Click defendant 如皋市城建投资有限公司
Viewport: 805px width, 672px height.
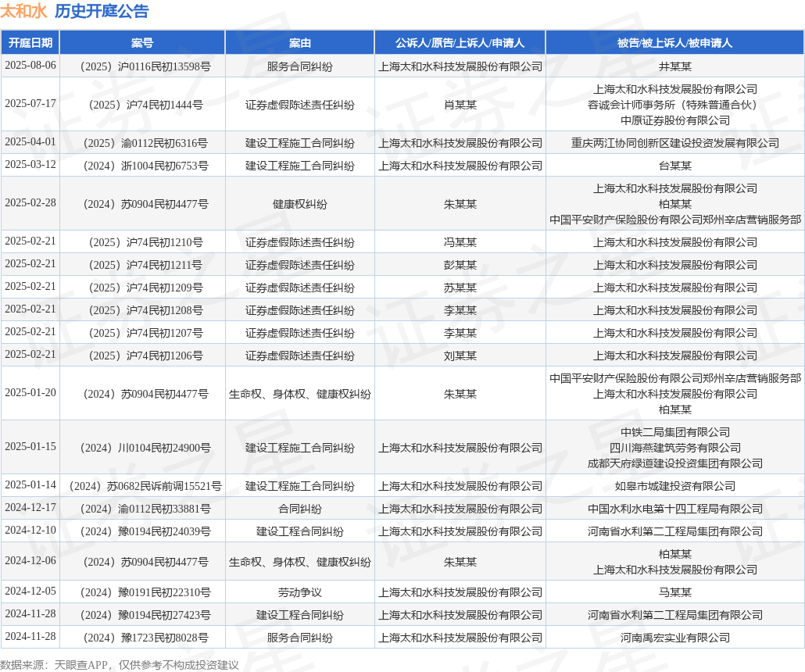(675, 486)
